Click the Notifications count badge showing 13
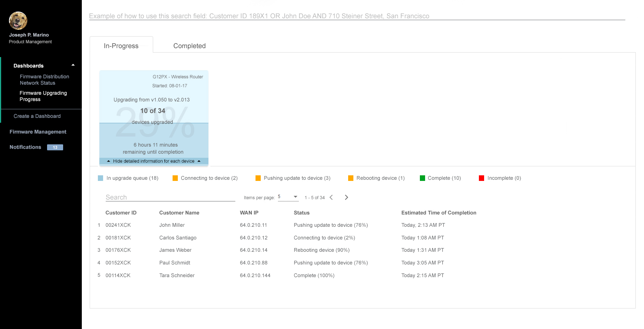The height and width of the screenshot is (329, 644). 55,147
